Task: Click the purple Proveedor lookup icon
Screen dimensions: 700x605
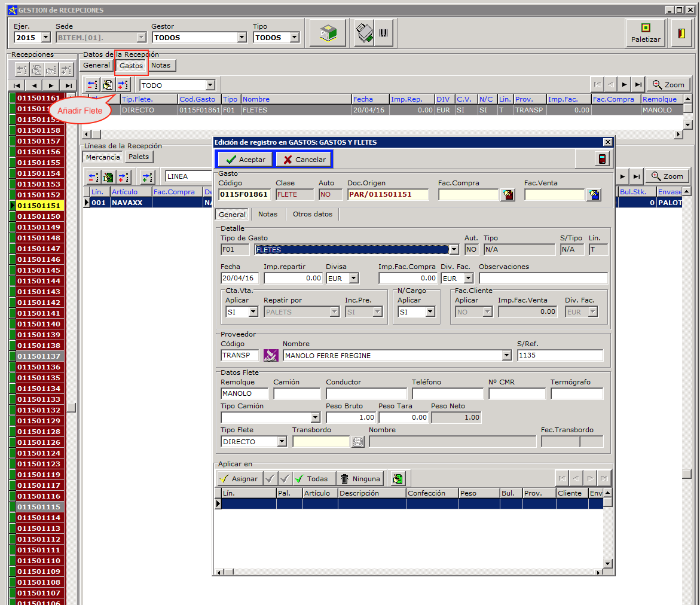Action: pos(271,355)
